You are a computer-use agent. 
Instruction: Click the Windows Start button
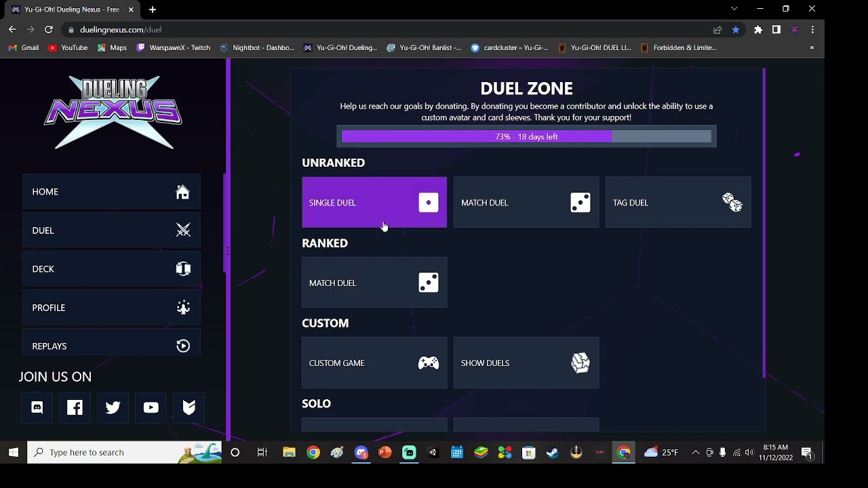coord(14,453)
